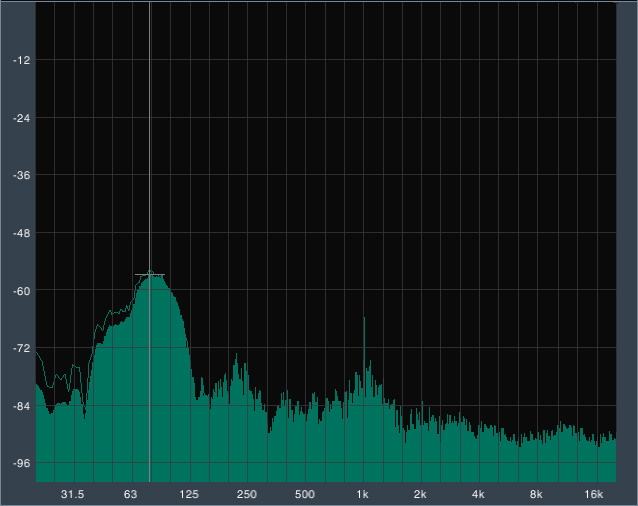The width and height of the screenshot is (638, 506).
Task: Click the narrow spectral spike at 1k
Action: [x=364, y=354]
